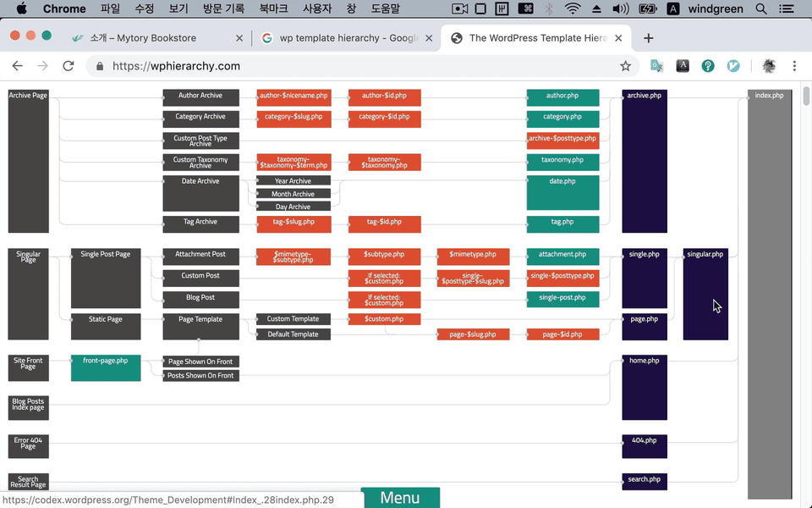812x508 pixels.
Task: Click the dark A extension icon in toolbar
Action: click(683, 66)
